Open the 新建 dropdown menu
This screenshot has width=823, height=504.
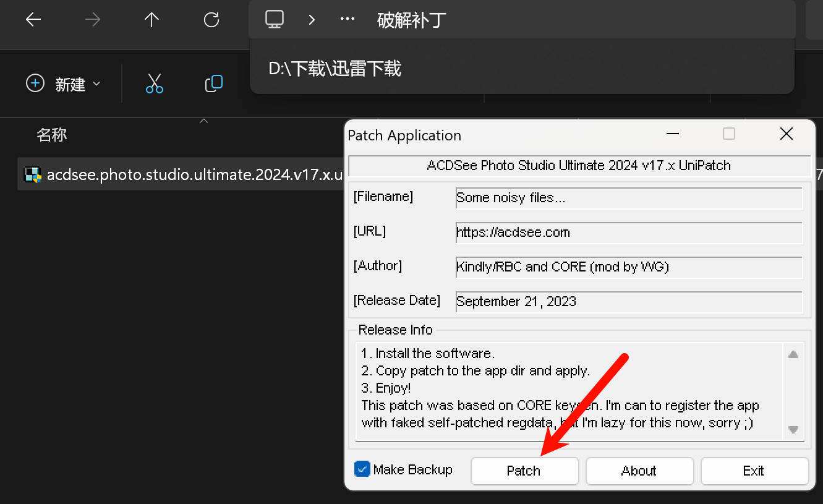[64, 84]
